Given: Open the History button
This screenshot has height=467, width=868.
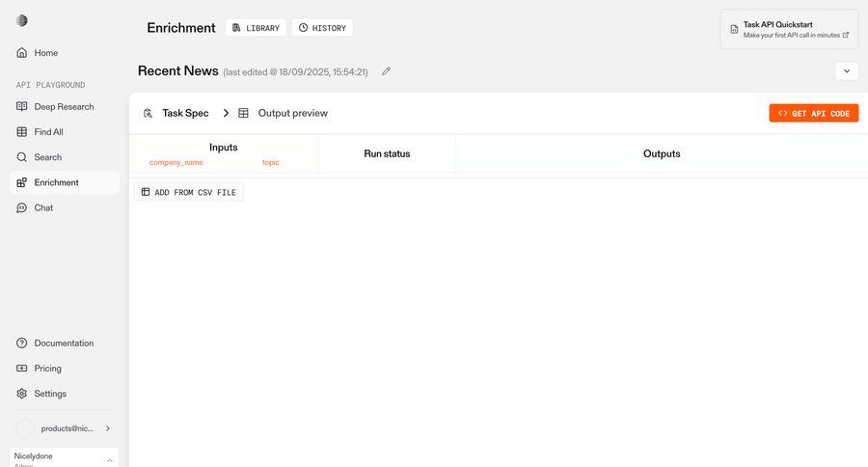Looking at the screenshot, I should (322, 28).
